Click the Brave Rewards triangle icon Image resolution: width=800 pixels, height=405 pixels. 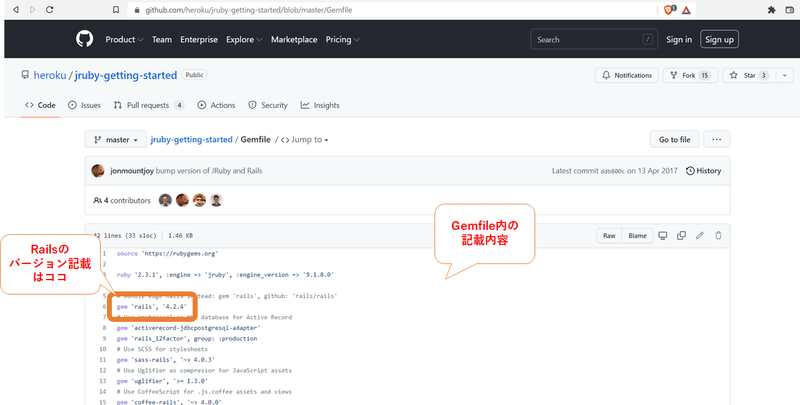(686, 10)
